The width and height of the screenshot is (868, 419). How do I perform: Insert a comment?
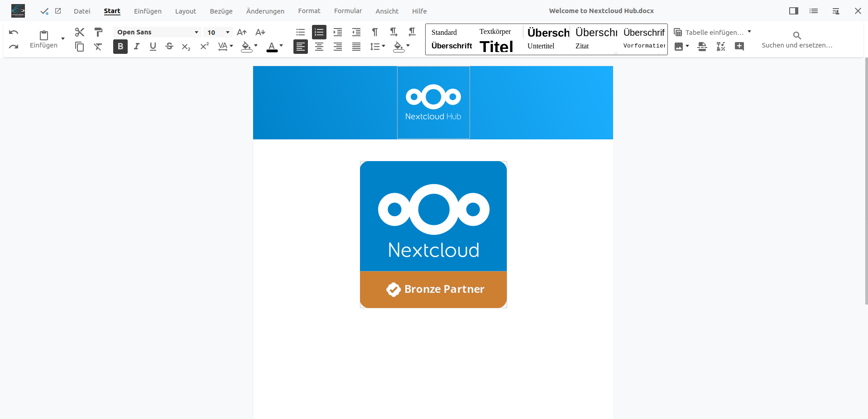point(739,46)
